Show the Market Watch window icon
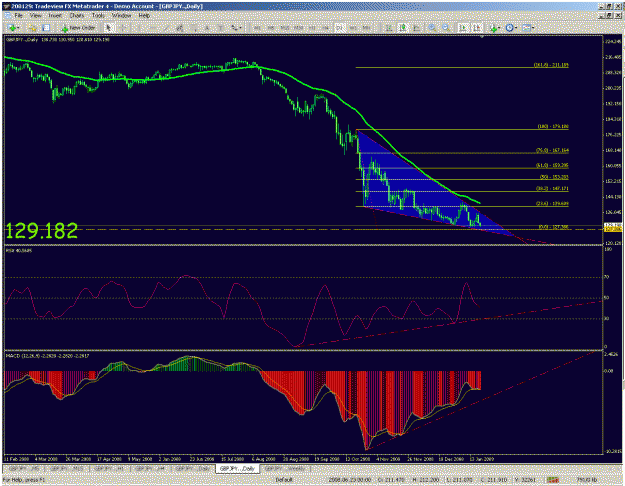625x486 pixels. click(x=46, y=28)
